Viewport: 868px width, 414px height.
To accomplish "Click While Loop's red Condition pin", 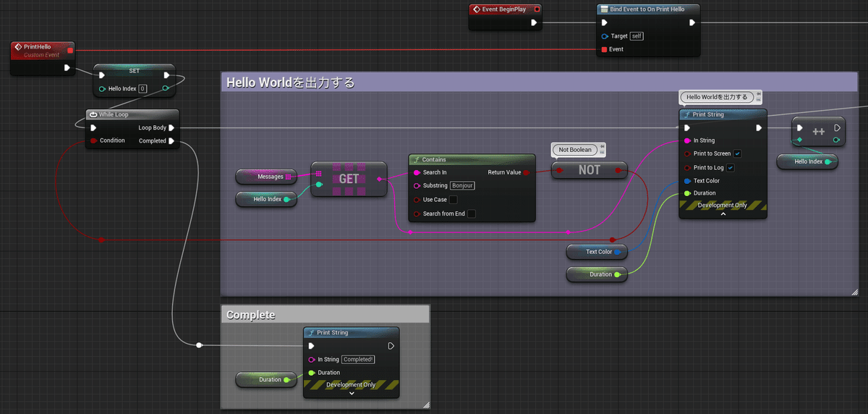I will (93, 141).
